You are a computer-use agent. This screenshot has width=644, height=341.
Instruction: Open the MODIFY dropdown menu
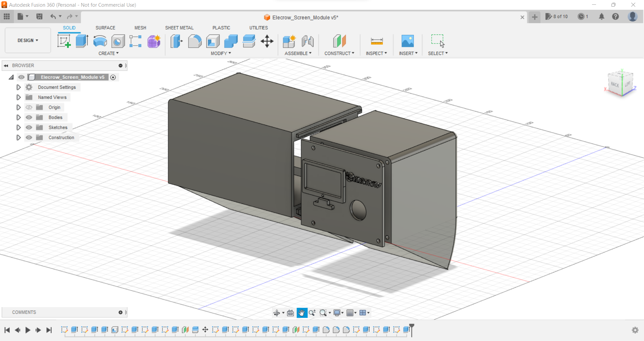[x=220, y=53]
